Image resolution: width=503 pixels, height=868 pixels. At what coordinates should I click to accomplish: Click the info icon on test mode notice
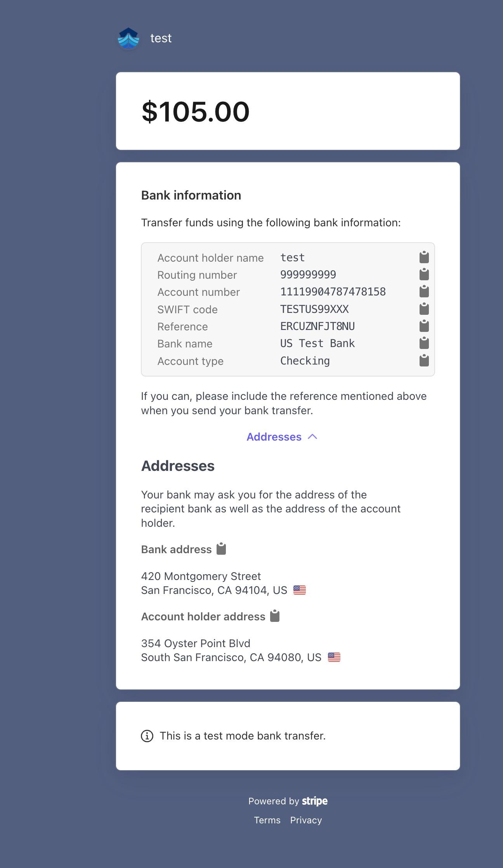click(x=147, y=736)
